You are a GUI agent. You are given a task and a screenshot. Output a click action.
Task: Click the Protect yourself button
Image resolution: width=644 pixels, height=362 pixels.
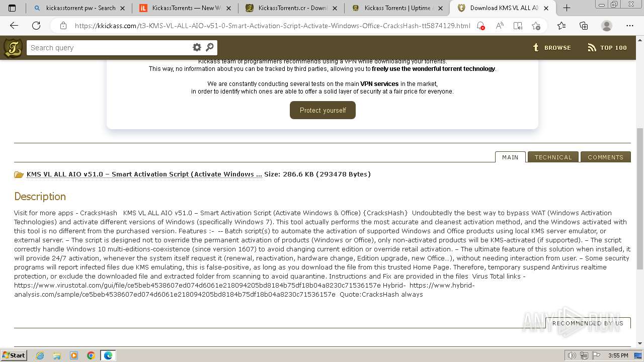click(323, 110)
